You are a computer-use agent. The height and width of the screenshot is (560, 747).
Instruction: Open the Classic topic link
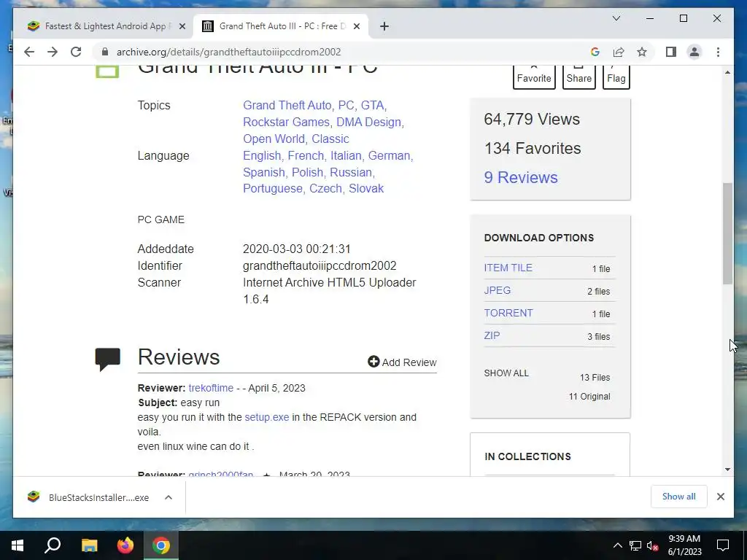tap(330, 139)
